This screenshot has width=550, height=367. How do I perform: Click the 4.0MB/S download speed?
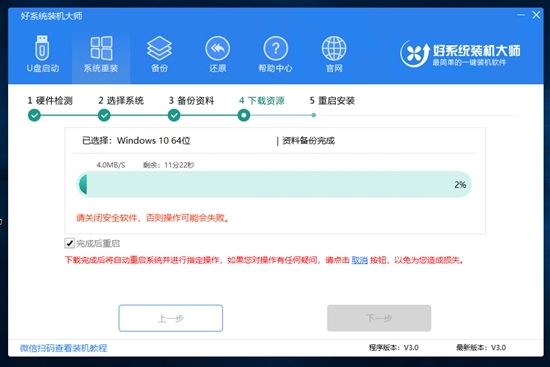pyautogui.click(x=110, y=165)
